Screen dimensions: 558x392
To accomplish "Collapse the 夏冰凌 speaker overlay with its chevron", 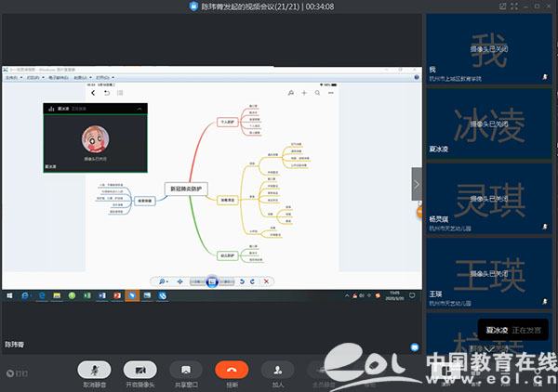I will tap(139, 109).
